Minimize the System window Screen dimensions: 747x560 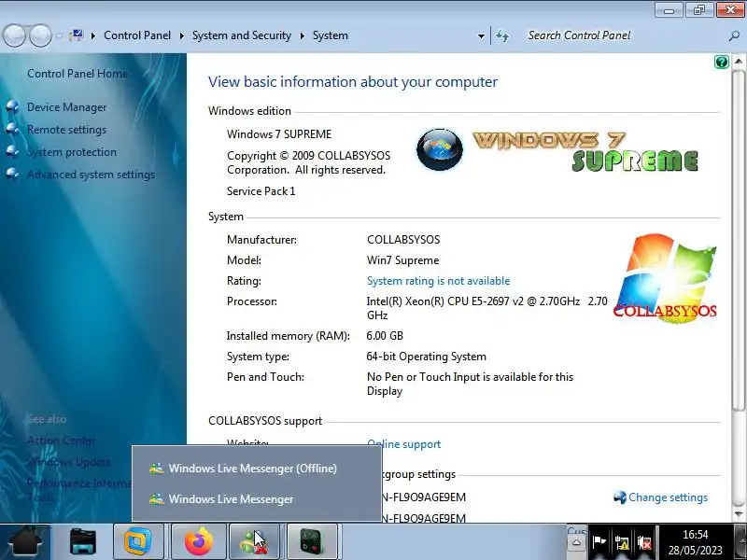[x=669, y=9]
